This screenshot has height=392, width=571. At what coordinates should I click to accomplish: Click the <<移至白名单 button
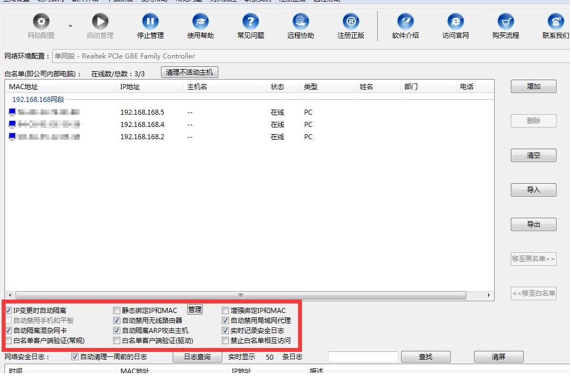(534, 293)
